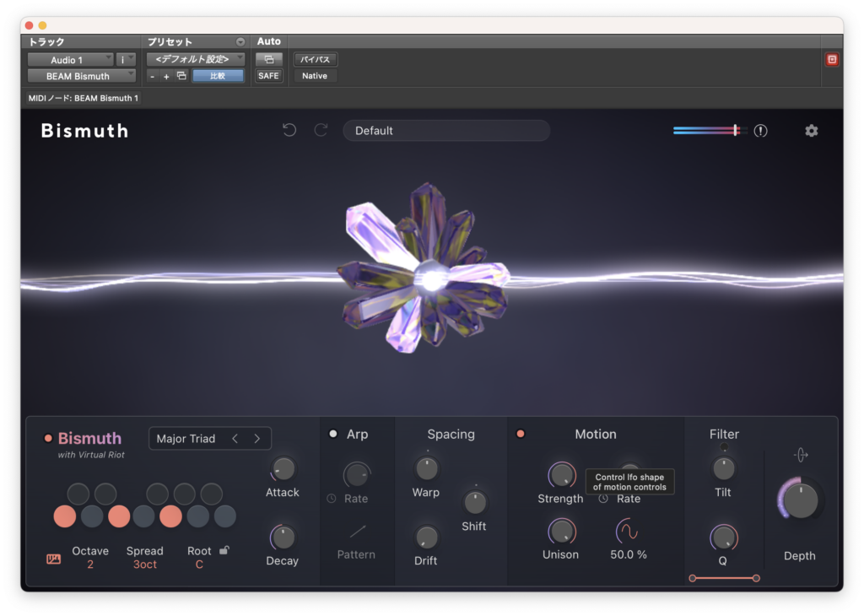Click the Auto header label

[269, 41]
